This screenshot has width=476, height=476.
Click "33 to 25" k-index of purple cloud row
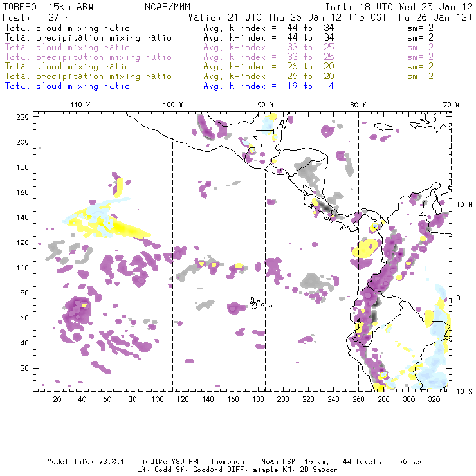click(311, 48)
